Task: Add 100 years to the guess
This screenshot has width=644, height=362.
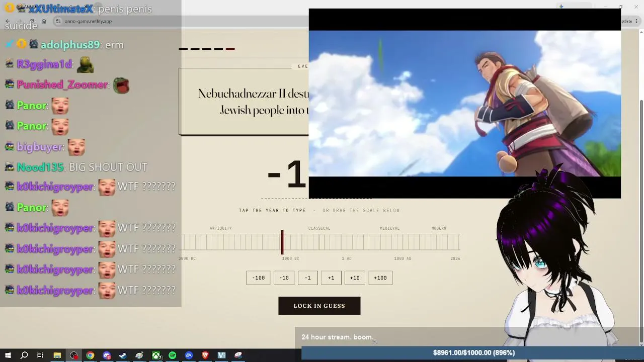Action: [380, 278]
